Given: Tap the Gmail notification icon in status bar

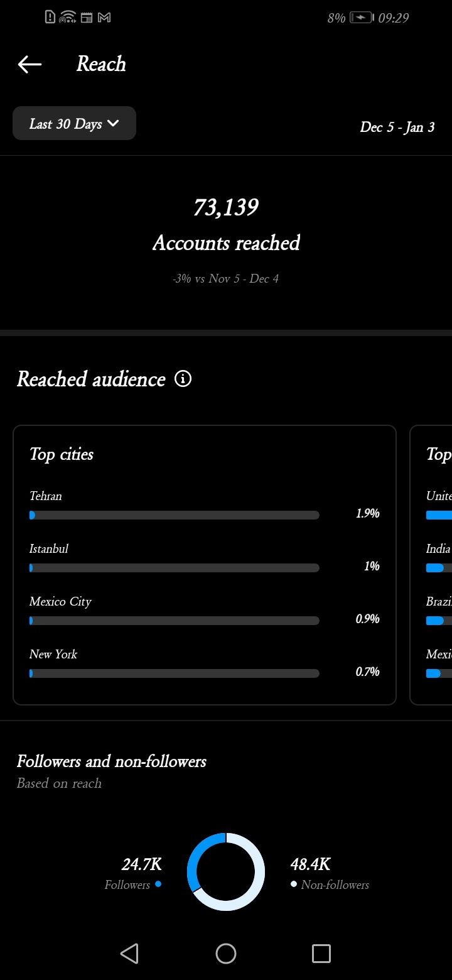Looking at the screenshot, I should [104, 18].
